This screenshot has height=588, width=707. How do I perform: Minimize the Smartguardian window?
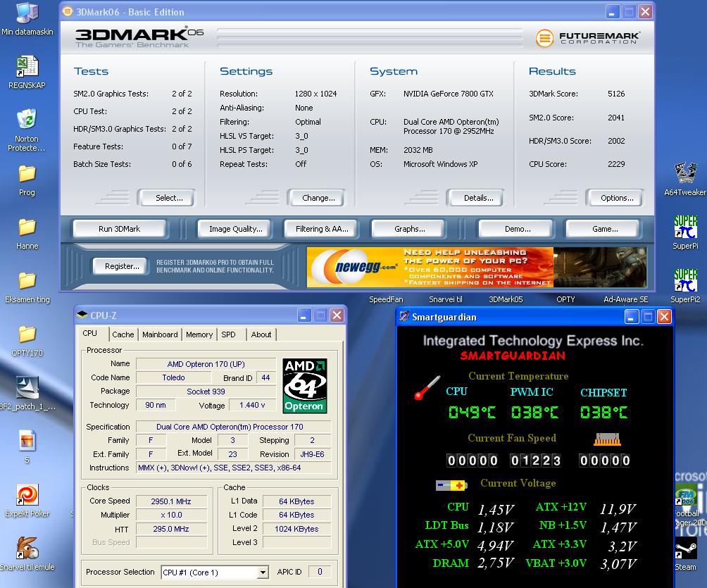click(x=631, y=317)
